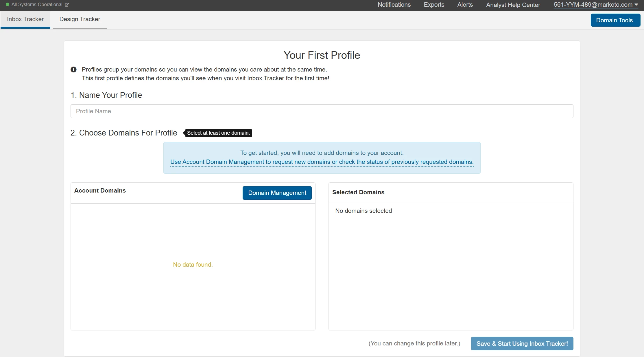Select the Inbox Tracker tab
644x357 pixels.
point(25,19)
